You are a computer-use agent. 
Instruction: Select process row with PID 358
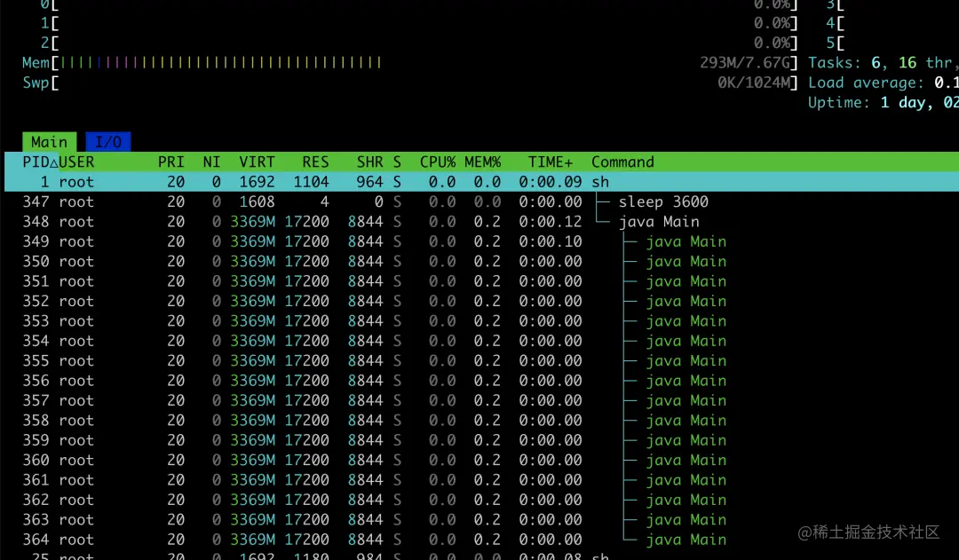point(481,420)
